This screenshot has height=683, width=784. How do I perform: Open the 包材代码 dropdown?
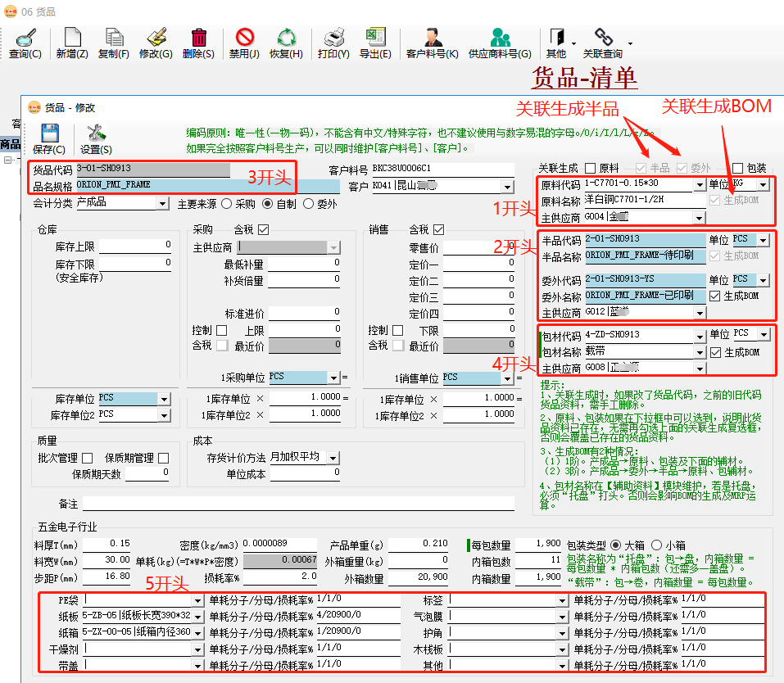tap(700, 337)
